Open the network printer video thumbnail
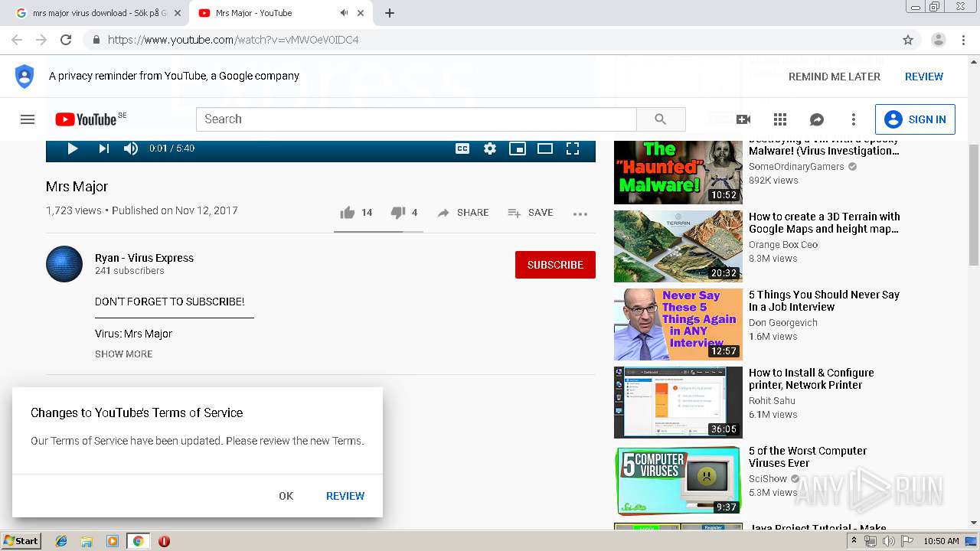The width and height of the screenshot is (980, 551). tap(678, 403)
